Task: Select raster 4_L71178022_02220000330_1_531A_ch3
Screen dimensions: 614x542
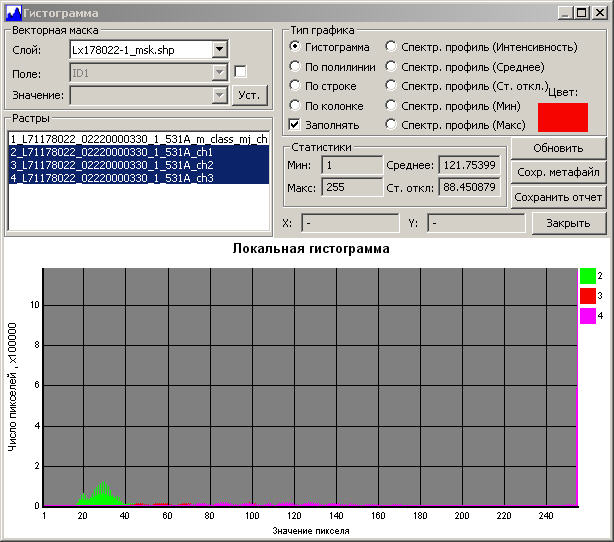Action: (x=139, y=178)
